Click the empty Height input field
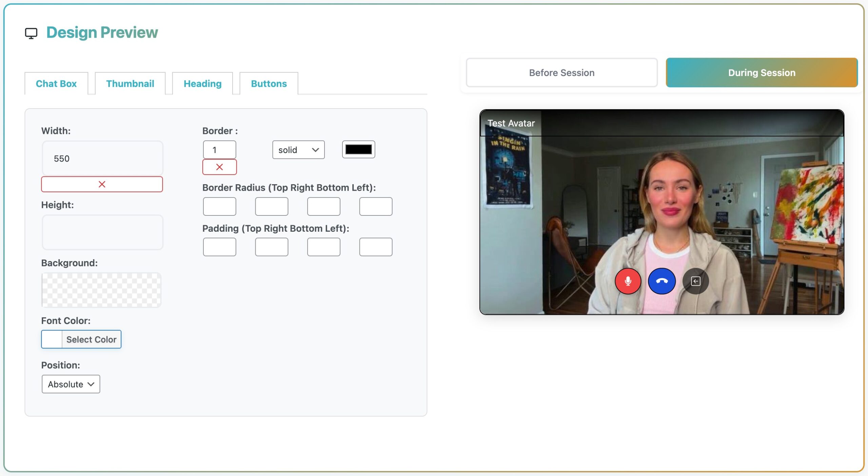This screenshot has height=476, width=868. [102, 232]
